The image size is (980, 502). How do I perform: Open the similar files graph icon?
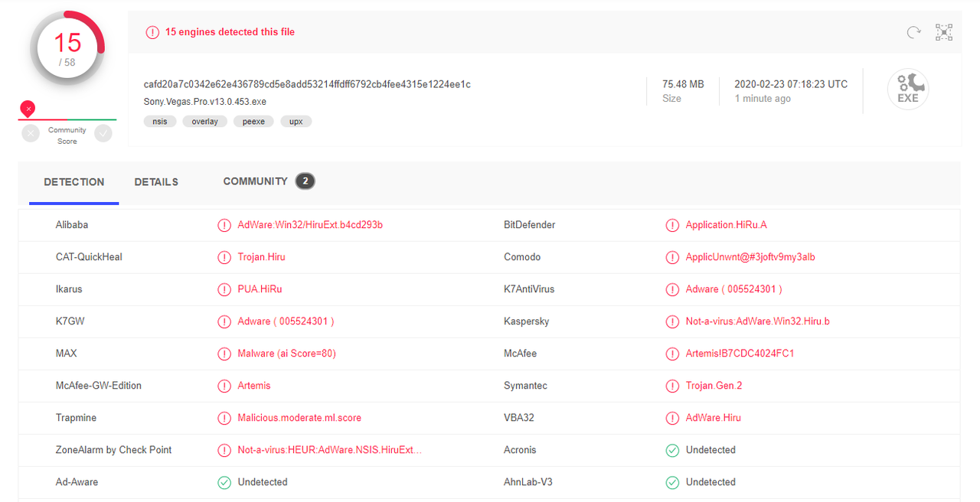pos(944,32)
